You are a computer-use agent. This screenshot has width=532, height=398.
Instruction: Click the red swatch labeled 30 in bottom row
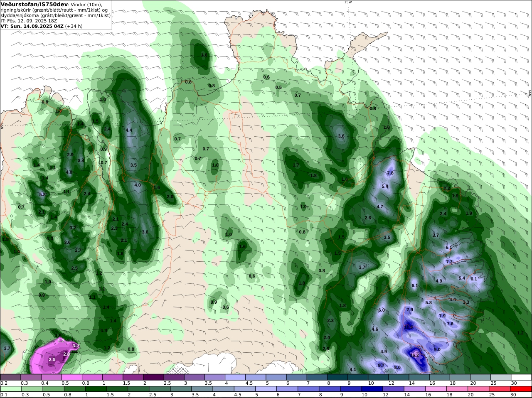[521, 389]
